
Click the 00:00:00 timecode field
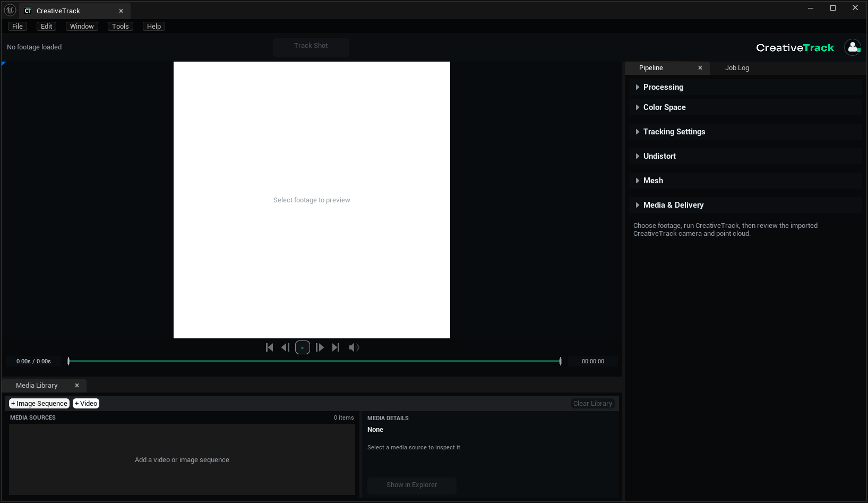click(593, 361)
